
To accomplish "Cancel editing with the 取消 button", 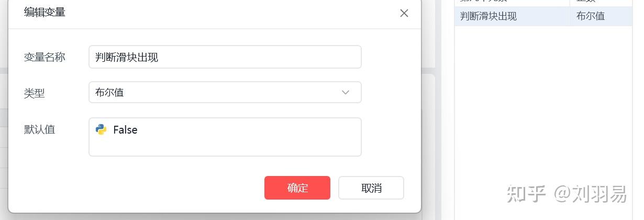I will 371,188.
